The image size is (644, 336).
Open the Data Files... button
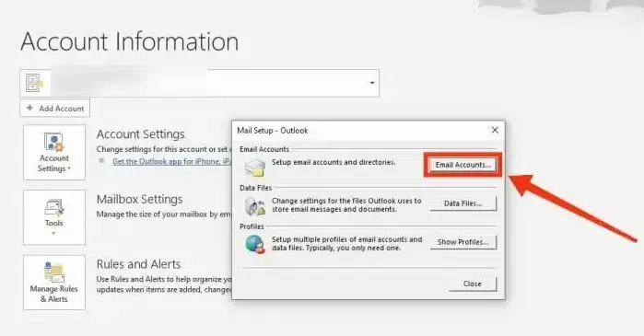463,203
